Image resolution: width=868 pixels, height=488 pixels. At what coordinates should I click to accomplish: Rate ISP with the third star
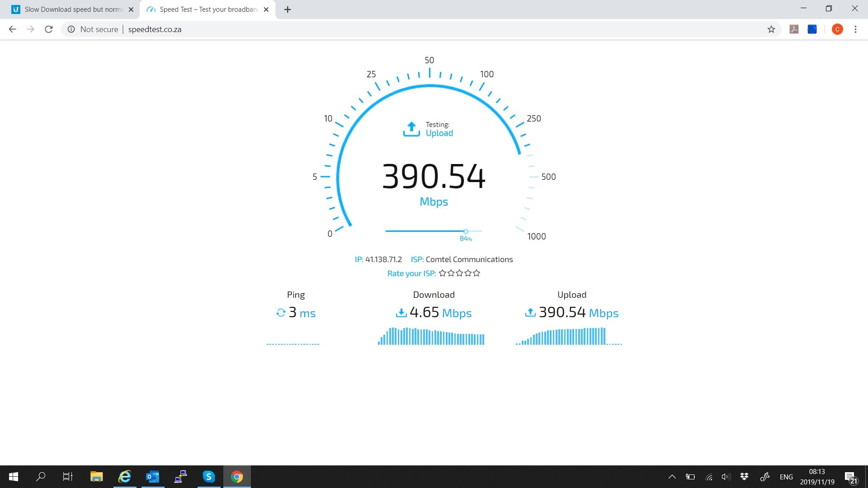pos(459,273)
